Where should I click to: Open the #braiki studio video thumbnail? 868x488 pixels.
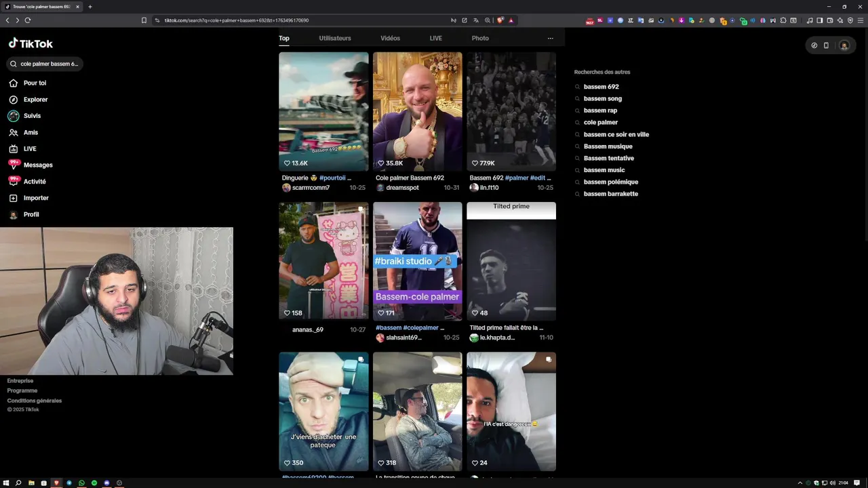tap(418, 261)
